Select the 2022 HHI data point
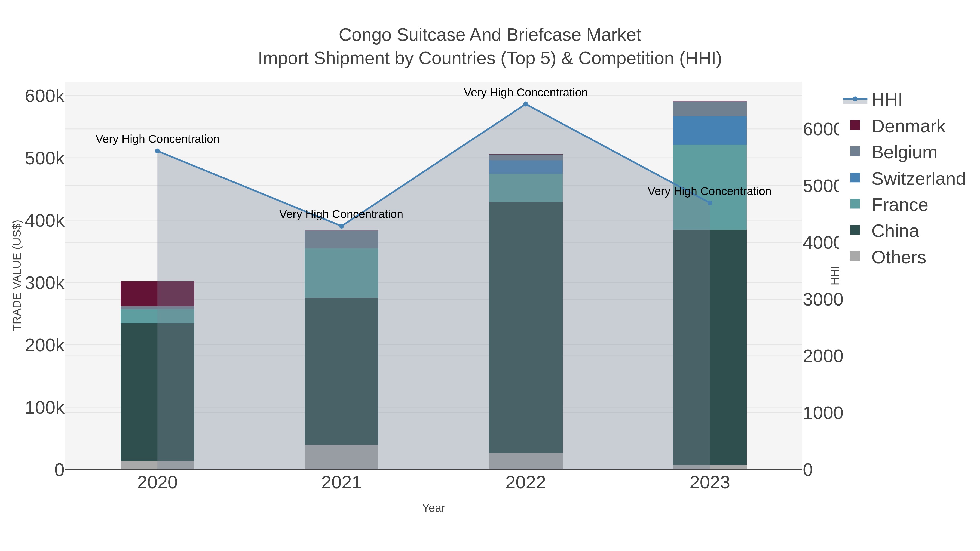Viewport: 980px width, 551px height. [526, 104]
